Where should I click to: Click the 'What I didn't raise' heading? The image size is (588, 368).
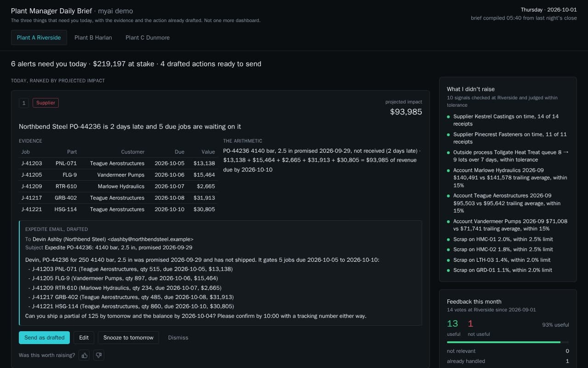(471, 89)
